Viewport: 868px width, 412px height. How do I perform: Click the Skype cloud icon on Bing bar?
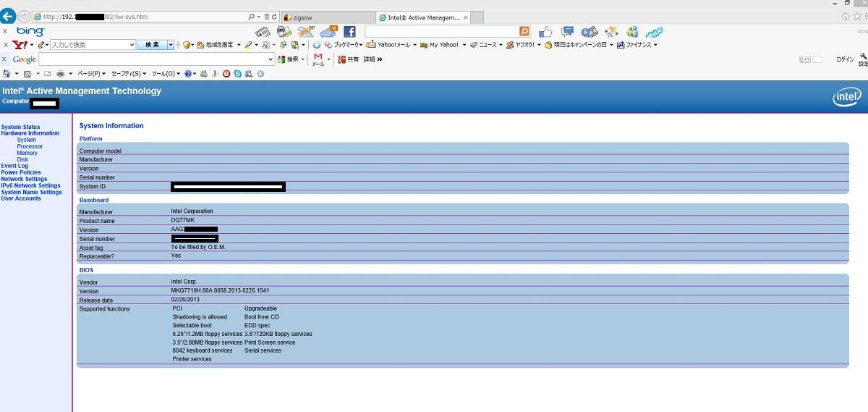click(655, 32)
